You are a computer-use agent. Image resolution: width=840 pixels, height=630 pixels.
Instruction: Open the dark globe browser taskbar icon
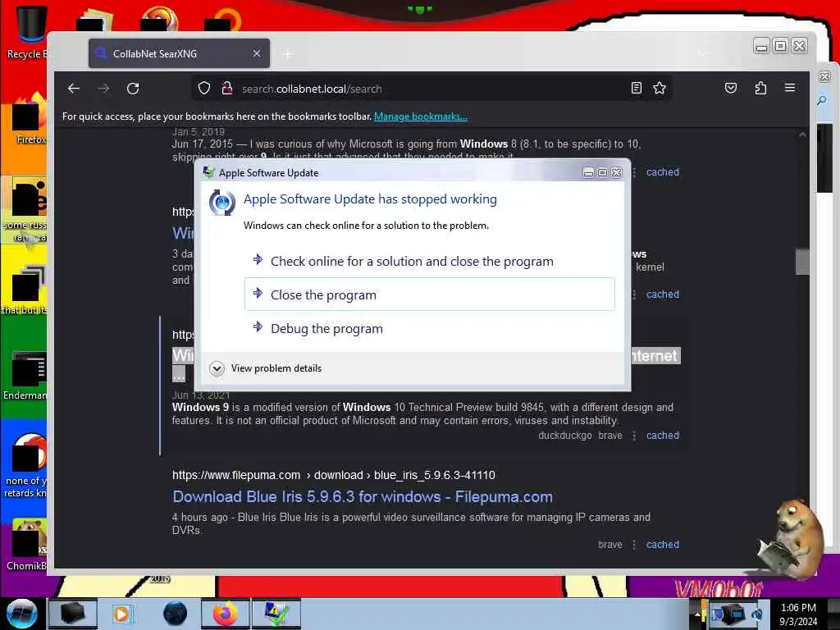175,614
